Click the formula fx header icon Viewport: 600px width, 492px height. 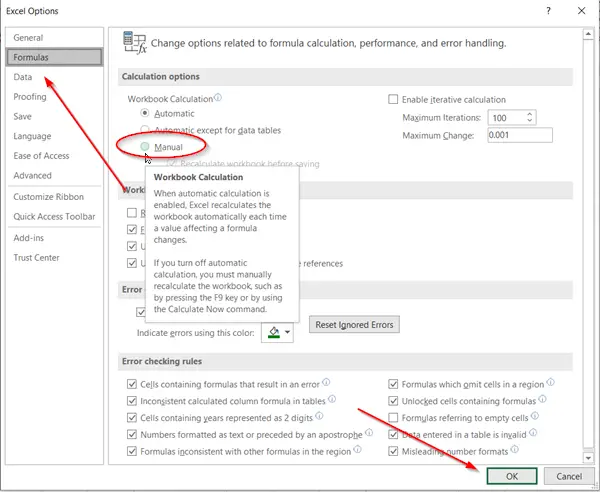click(x=135, y=42)
